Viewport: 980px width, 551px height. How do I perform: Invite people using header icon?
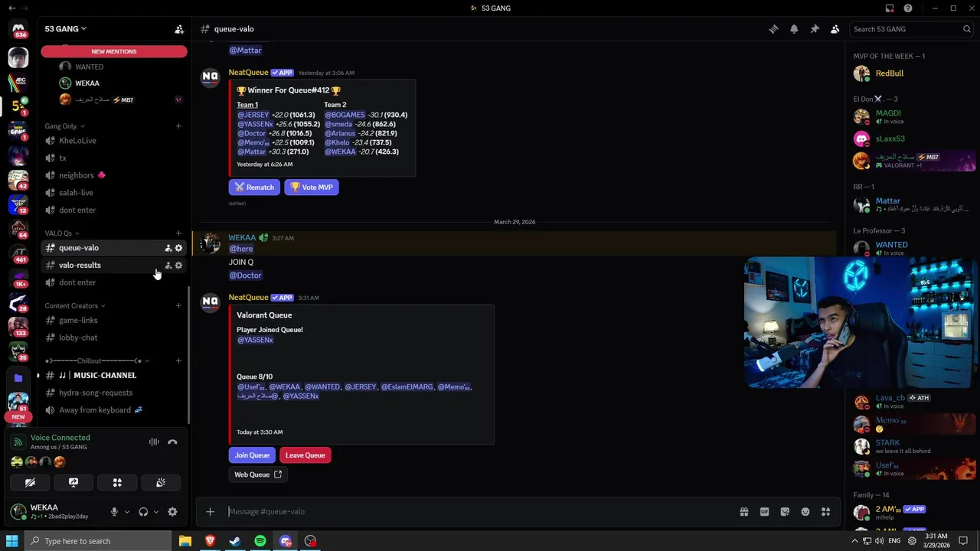pyautogui.click(x=179, y=29)
